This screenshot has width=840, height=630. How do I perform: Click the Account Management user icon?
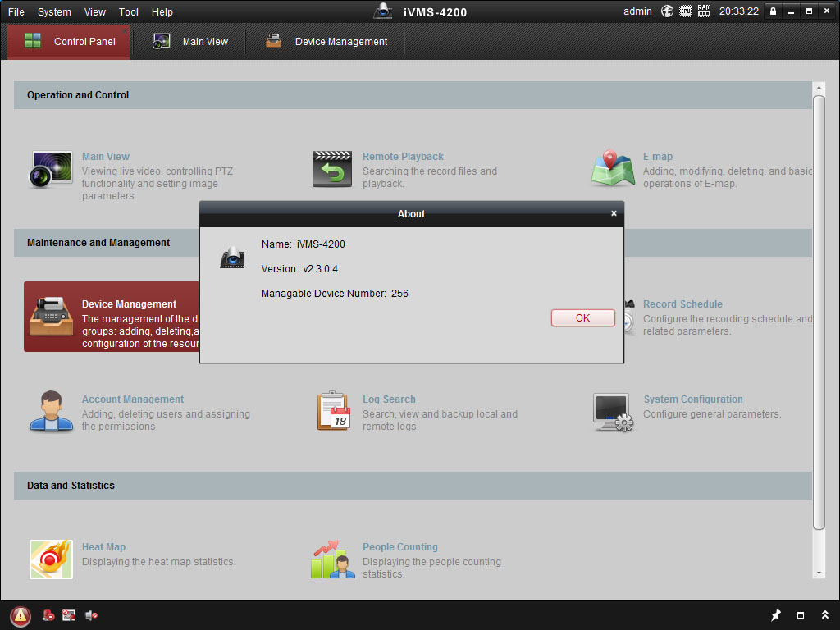(x=51, y=411)
